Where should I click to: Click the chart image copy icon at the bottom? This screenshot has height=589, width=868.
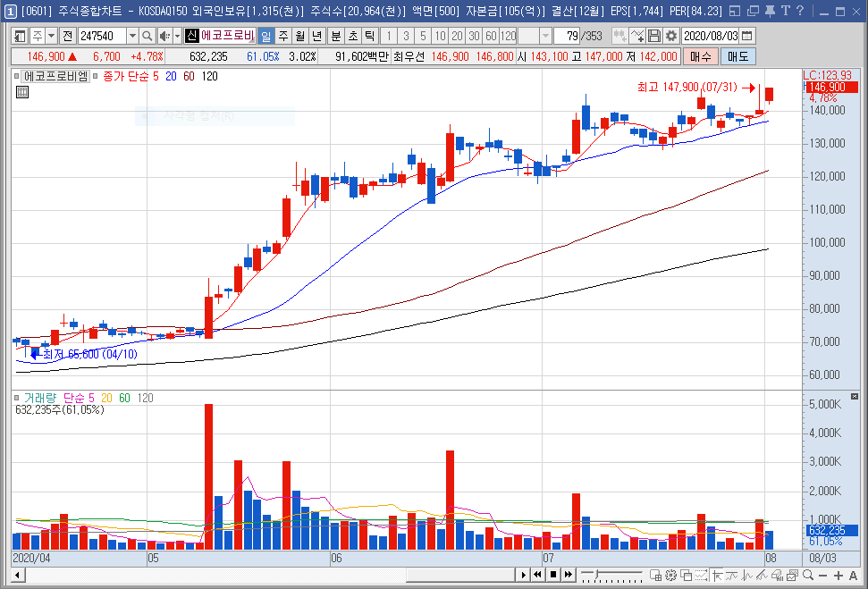(x=793, y=576)
